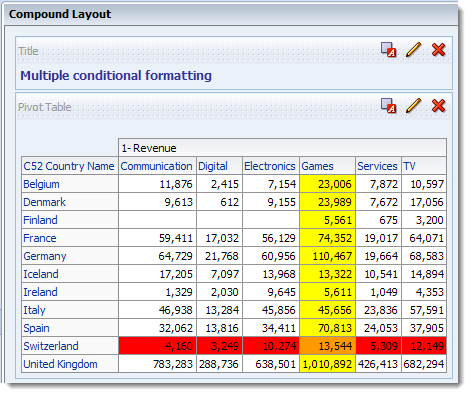This screenshot has width=470, height=395.
Task: Click United Kingdom Games value 1,010,892
Action: 327,364
